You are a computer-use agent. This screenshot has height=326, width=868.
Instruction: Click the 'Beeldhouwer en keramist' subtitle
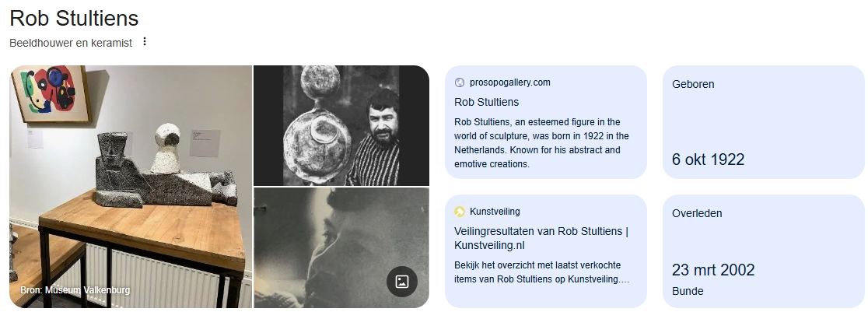click(x=71, y=43)
